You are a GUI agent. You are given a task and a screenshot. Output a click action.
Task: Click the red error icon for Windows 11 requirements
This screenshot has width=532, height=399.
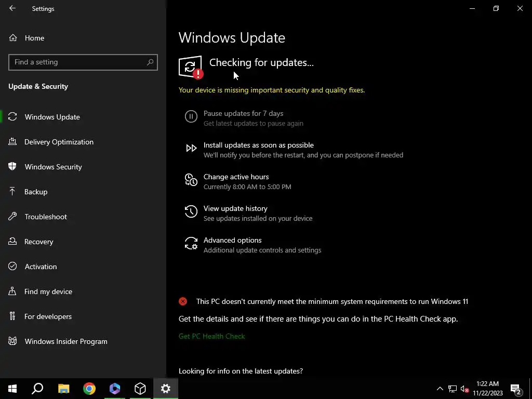[183, 301]
